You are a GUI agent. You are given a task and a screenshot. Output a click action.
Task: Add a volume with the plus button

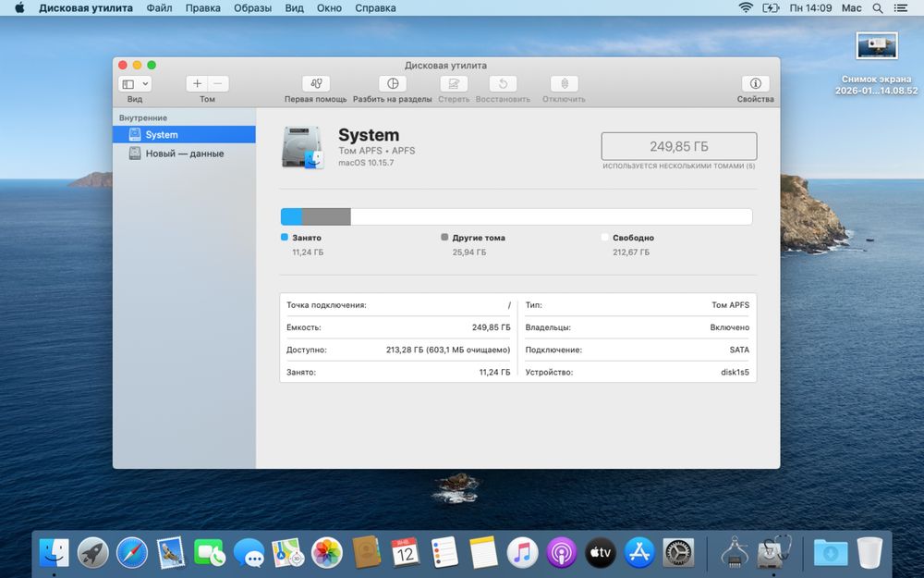[197, 84]
